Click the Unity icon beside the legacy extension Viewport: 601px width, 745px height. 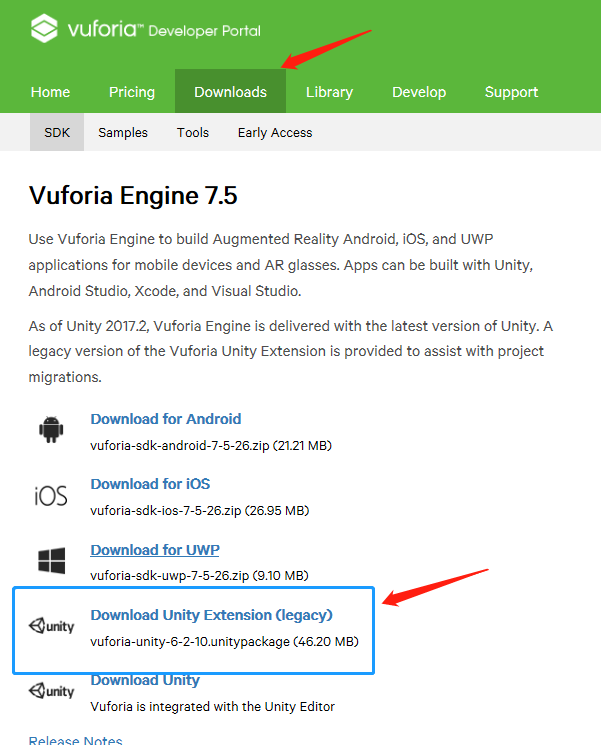click(x=51, y=627)
